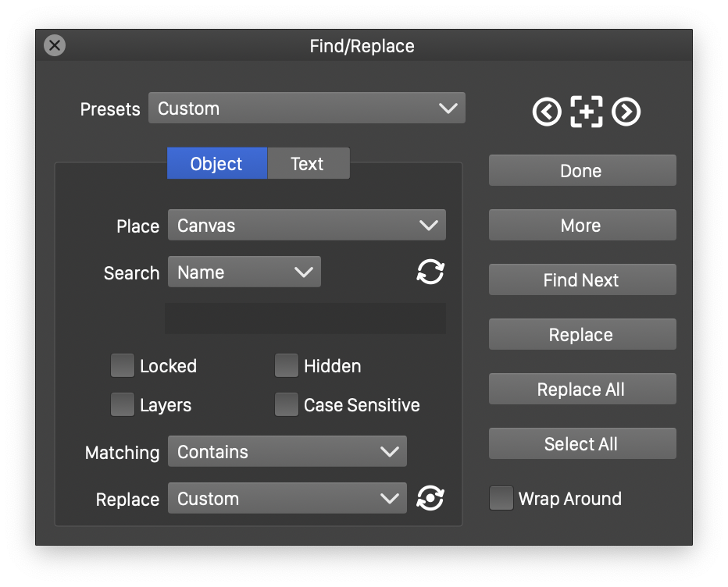Toggle the Layers checkbox
Image resolution: width=728 pixels, height=587 pixels.
(x=123, y=404)
